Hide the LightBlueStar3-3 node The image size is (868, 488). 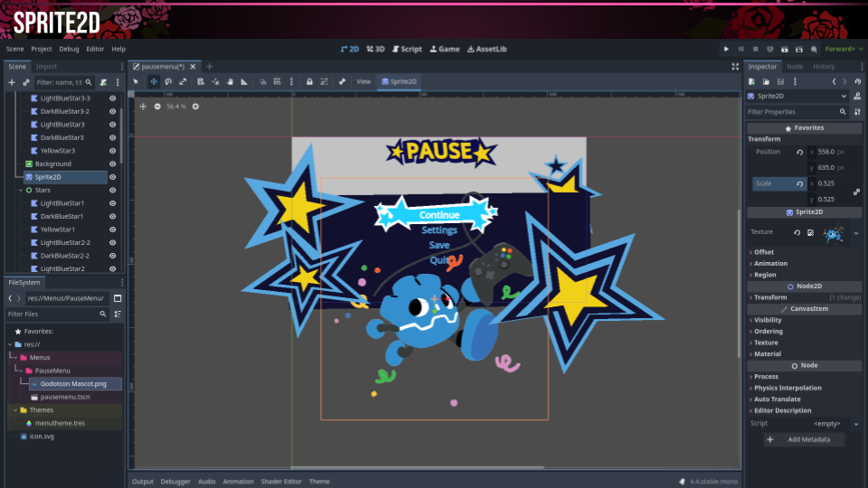point(112,99)
